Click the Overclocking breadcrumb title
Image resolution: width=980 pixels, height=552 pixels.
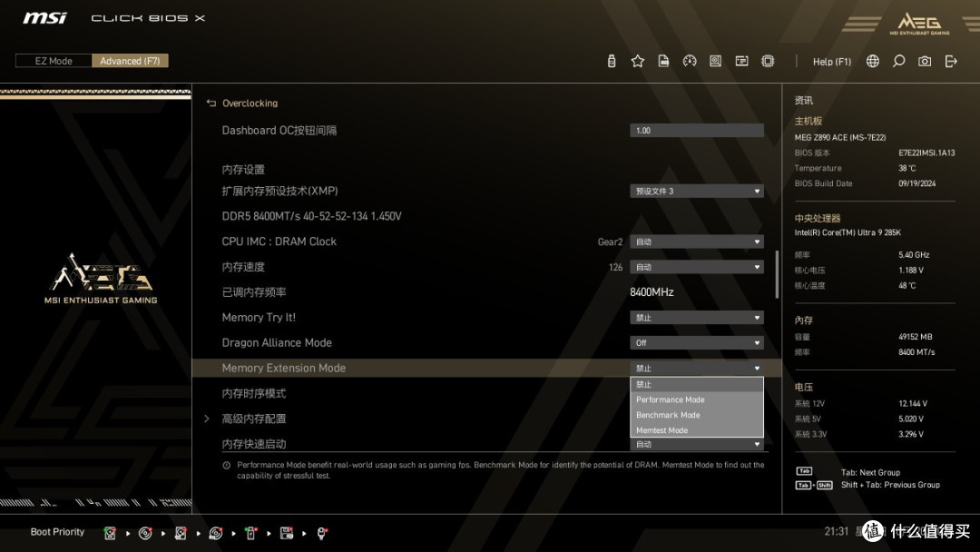(x=250, y=103)
